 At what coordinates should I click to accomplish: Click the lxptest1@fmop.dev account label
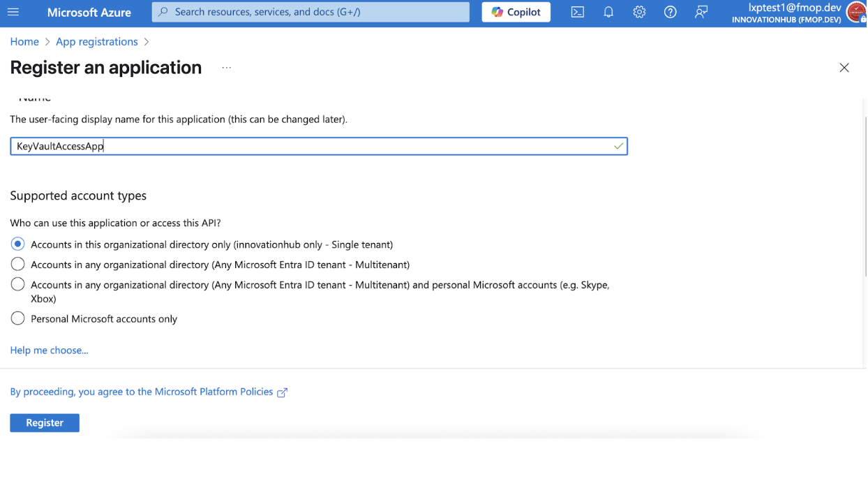pyautogui.click(x=795, y=8)
